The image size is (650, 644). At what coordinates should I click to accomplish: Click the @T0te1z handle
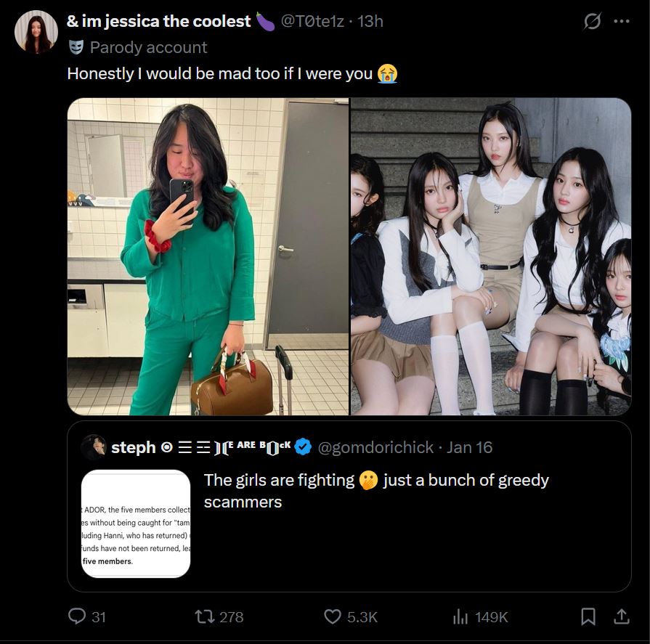312,21
